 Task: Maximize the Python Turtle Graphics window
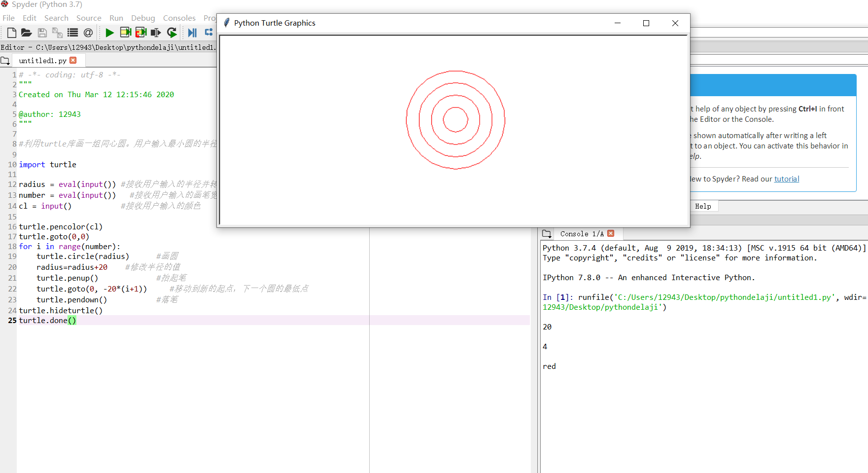click(x=646, y=23)
